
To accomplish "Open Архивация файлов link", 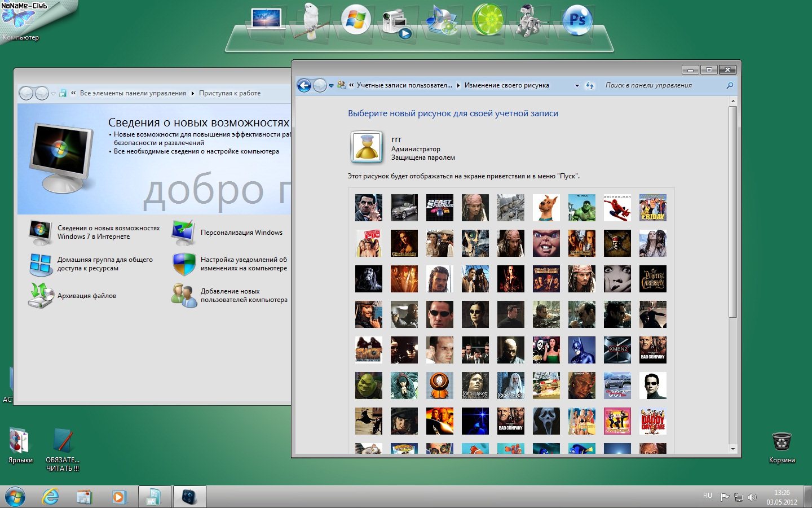I will [86, 296].
